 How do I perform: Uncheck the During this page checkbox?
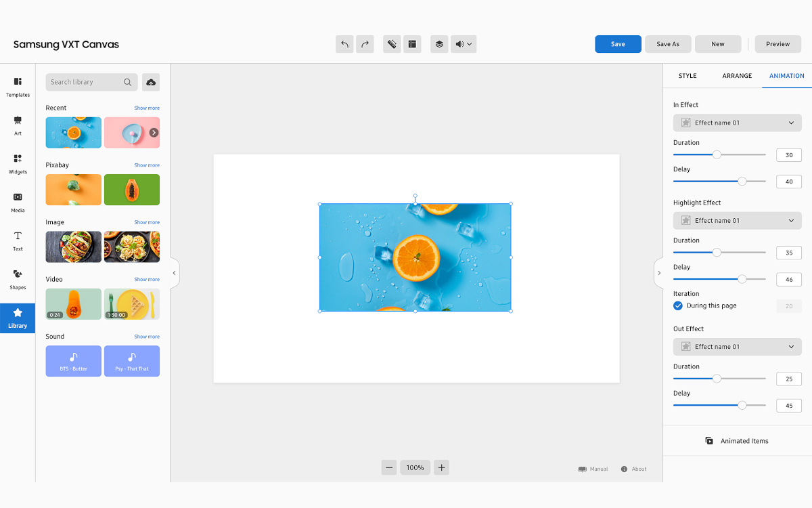tap(678, 306)
